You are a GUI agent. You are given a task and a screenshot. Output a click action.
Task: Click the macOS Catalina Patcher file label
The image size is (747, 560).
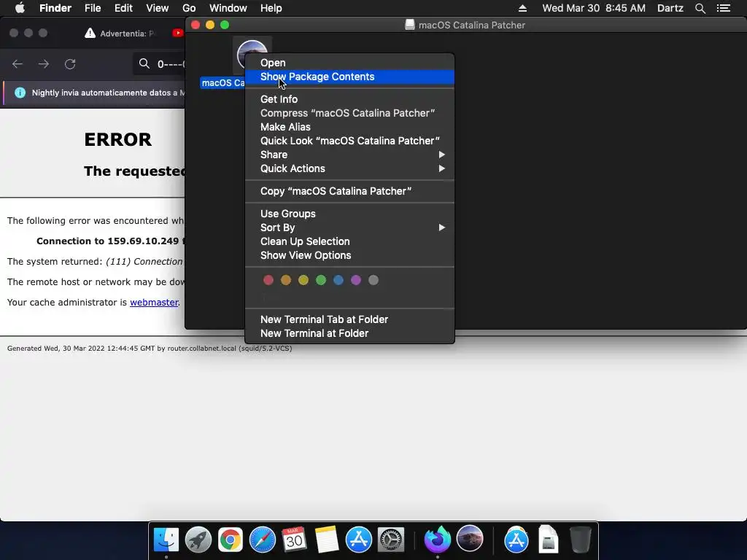223,83
